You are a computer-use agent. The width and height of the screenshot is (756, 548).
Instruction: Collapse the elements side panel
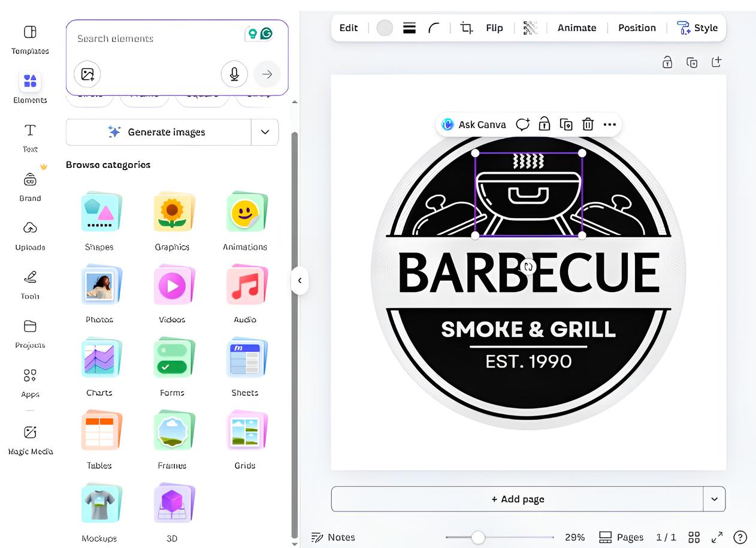point(300,280)
